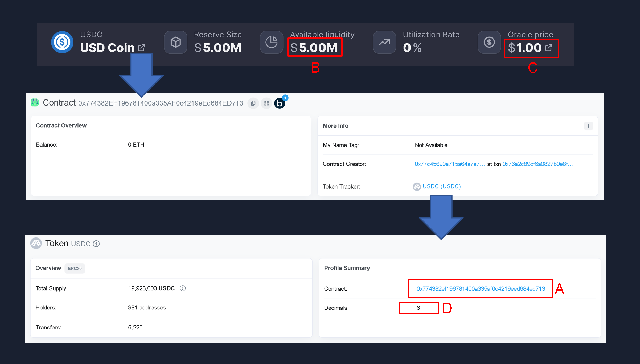Click the More Info heading
This screenshot has width=640, height=364.
[335, 126]
